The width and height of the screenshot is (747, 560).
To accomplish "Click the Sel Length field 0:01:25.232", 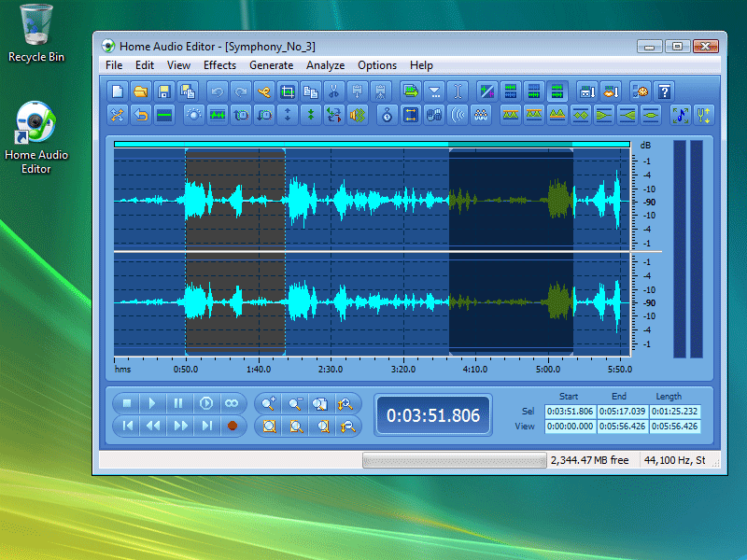I will [674, 411].
